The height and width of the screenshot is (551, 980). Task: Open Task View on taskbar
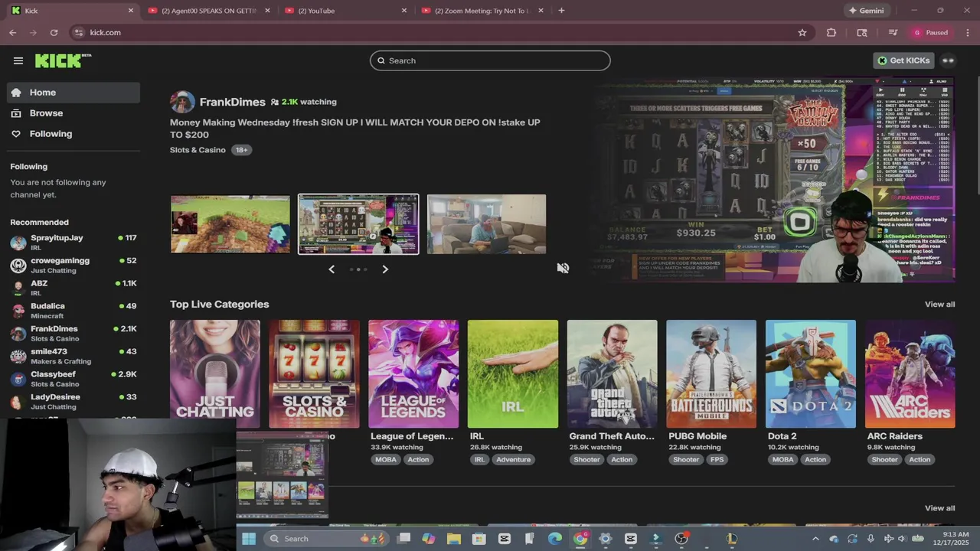(403, 539)
